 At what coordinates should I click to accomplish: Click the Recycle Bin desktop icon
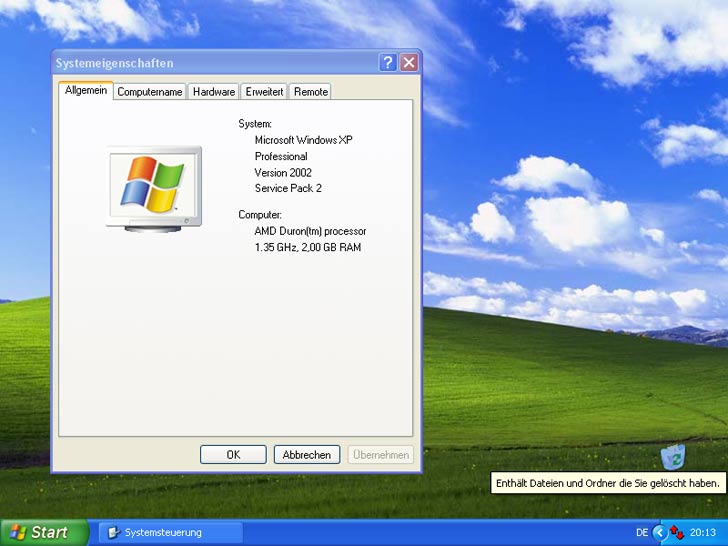click(x=673, y=457)
